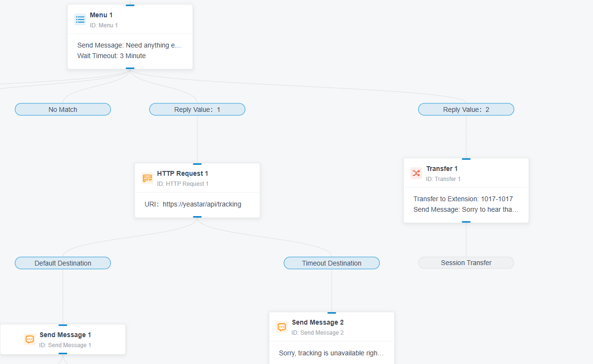Select the Timeout Destination branch
Screen dimensions: 593x364
(332, 263)
